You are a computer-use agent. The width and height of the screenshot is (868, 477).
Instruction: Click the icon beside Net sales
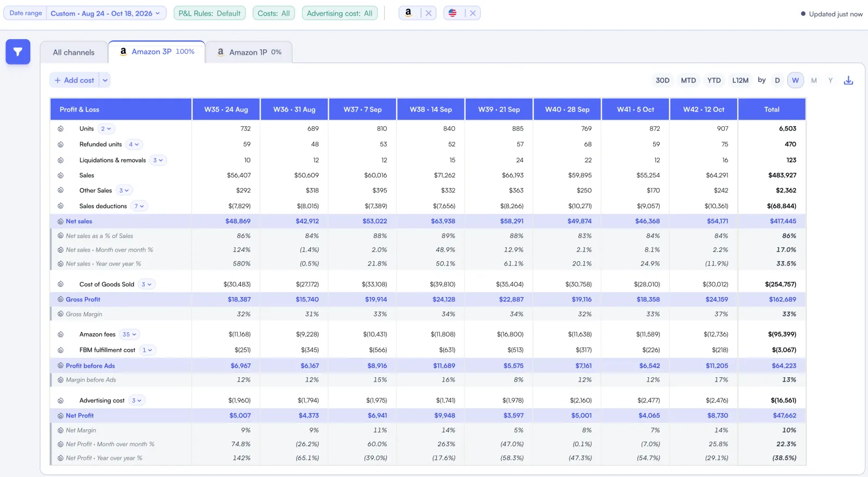click(x=60, y=222)
